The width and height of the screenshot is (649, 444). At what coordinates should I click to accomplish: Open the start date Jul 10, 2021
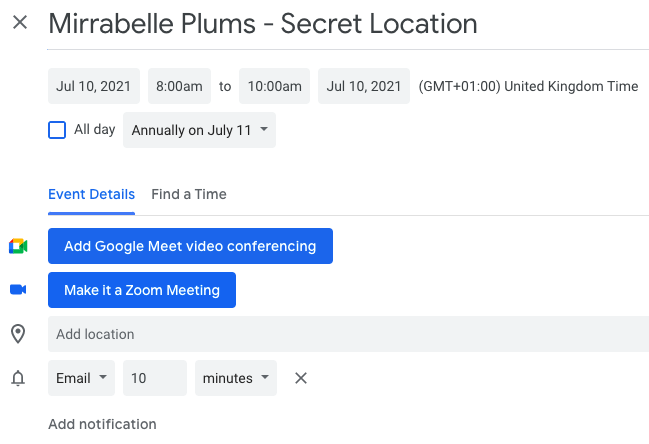click(94, 86)
